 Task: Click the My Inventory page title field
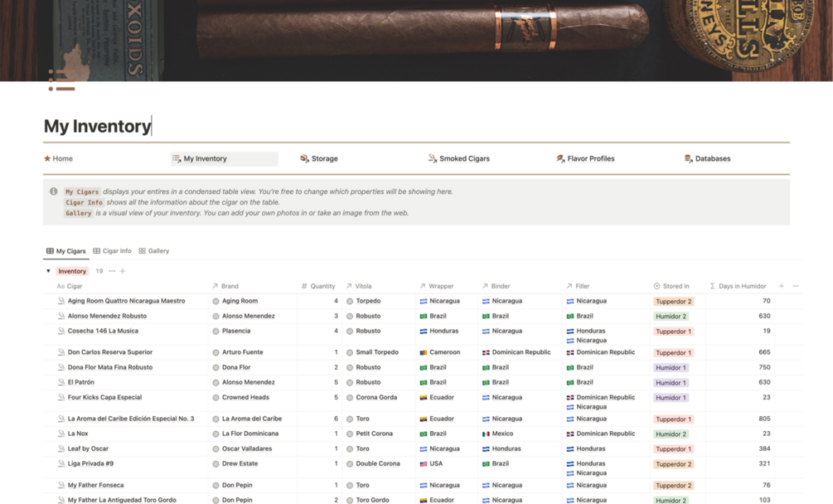point(97,126)
